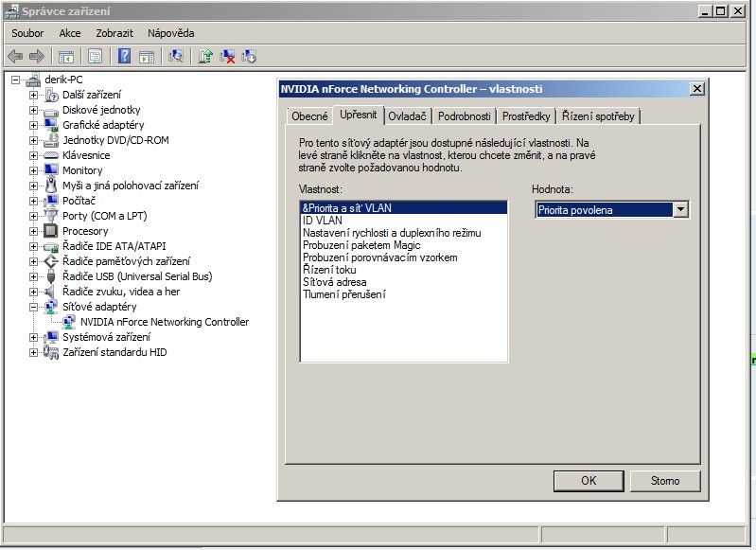Screen dimensions: 756x550
Task: Select Řízení toku property
Action: coord(404,270)
